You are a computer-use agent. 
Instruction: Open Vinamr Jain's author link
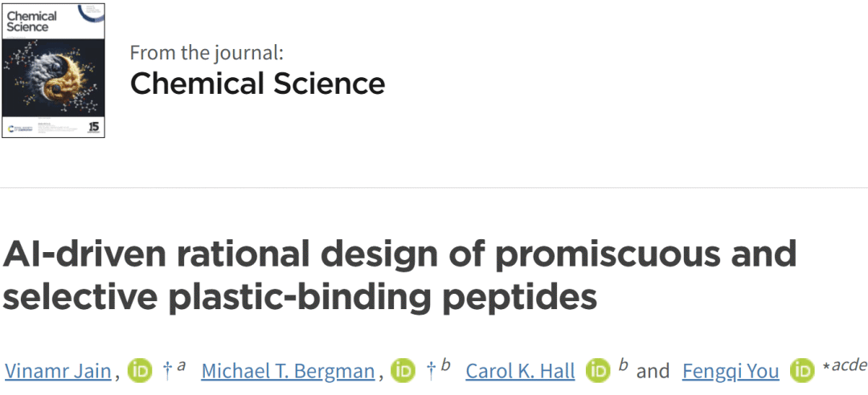point(58,371)
